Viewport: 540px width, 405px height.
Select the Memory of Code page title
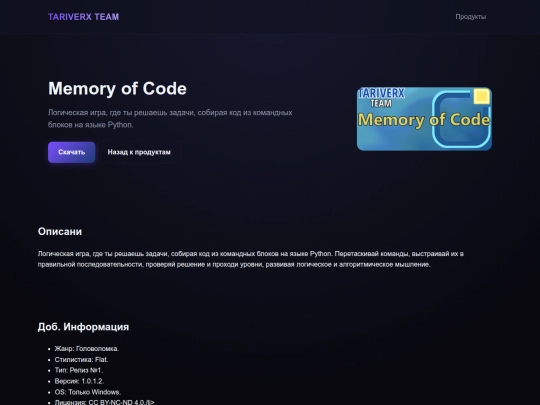pos(117,89)
